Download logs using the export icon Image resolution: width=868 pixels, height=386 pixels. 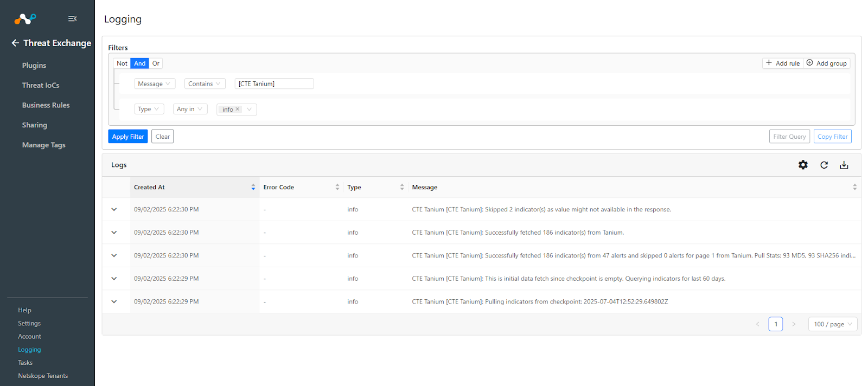pyautogui.click(x=844, y=165)
